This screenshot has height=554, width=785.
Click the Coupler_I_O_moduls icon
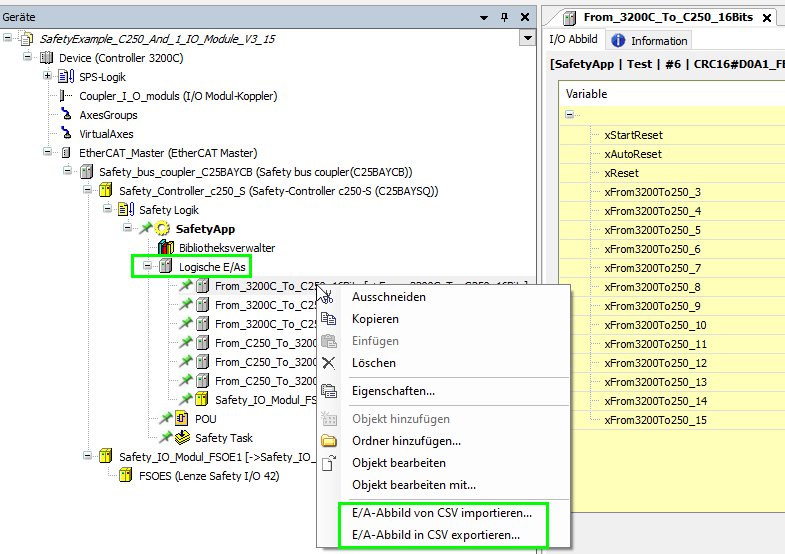(x=66, y=96)
